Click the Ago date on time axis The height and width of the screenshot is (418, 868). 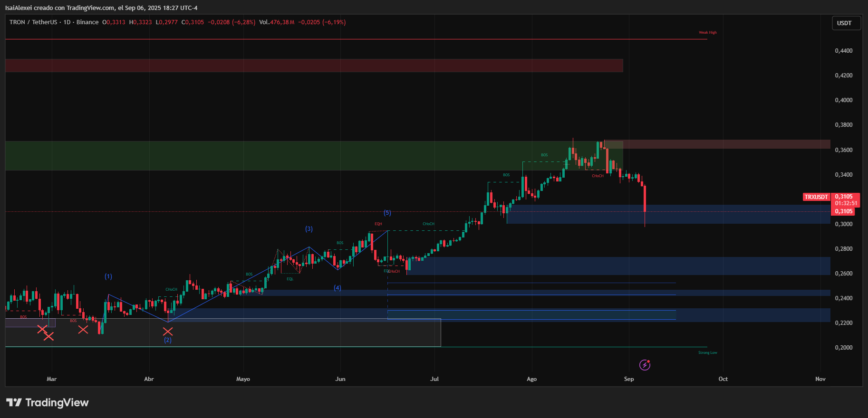[532, 379]
